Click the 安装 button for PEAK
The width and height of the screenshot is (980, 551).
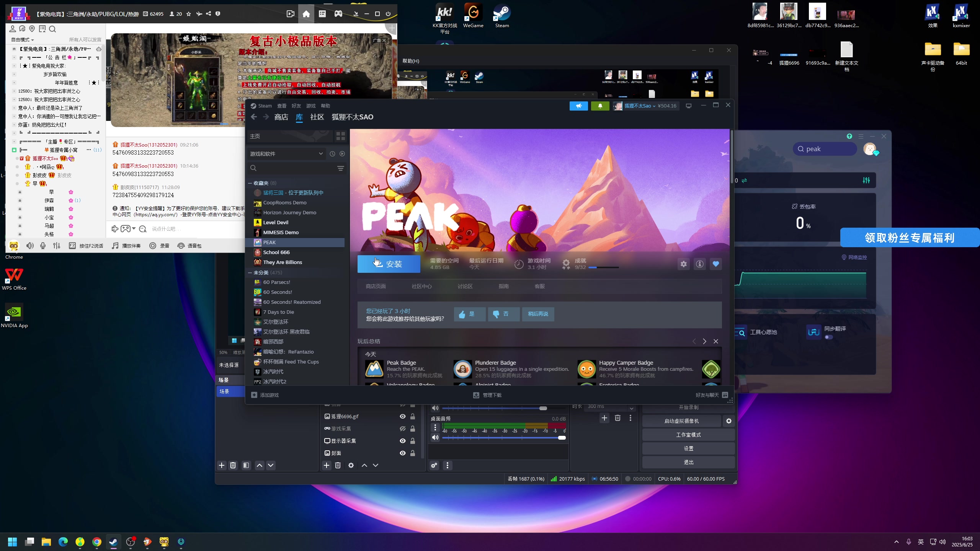point(389,264)
